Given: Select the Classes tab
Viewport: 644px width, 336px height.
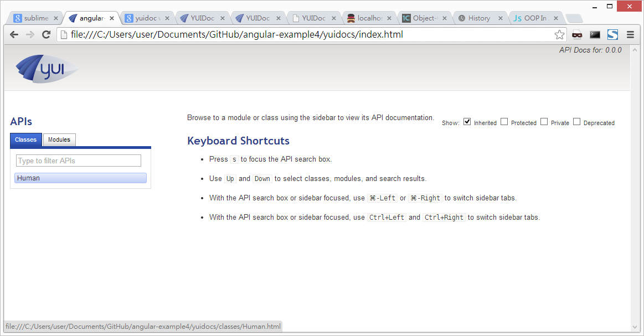Looking at the screenshot, I should (26, 139).
